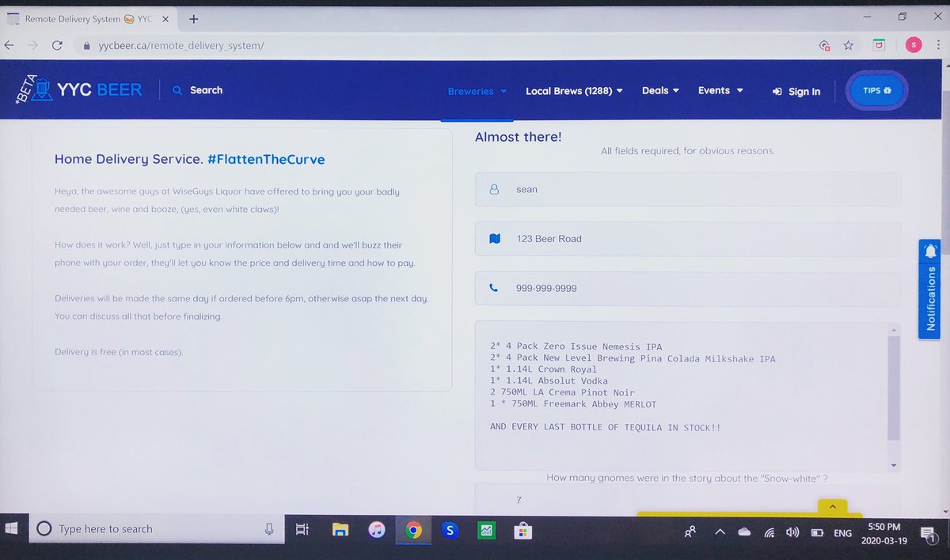Click the Type here to search box

156,529
